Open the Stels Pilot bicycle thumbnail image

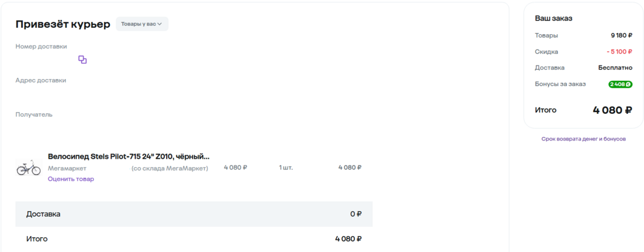point(28,168)
